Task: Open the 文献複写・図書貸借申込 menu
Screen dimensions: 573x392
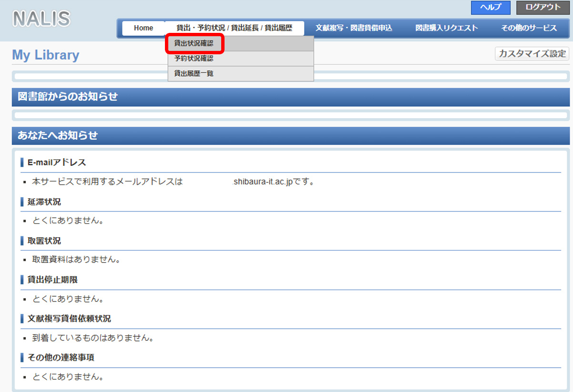Action: [353, 28]
